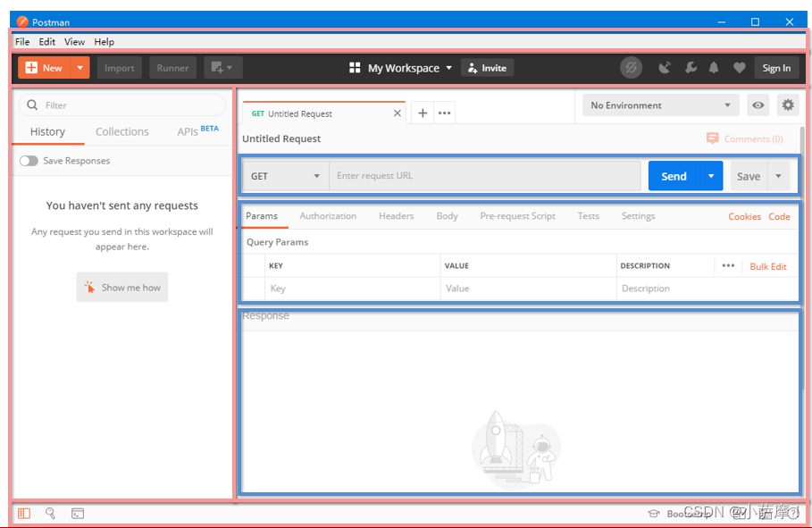Open tab options ellipsis menu
The width and height of the screenshot is (812, 528).
(x=444, y=113)
